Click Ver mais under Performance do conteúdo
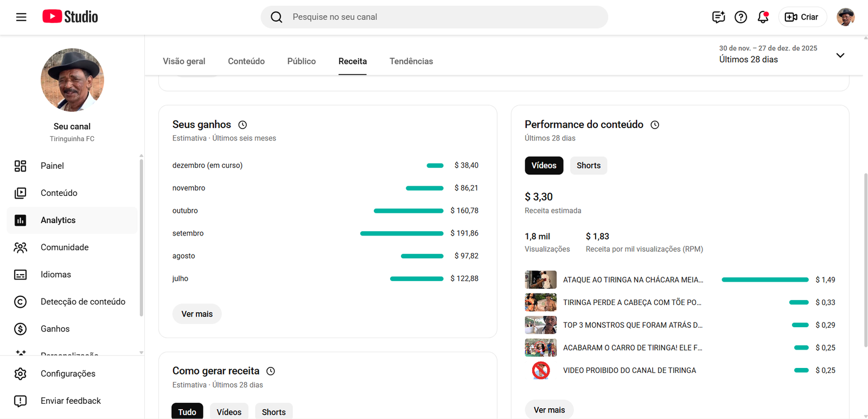The height and width of the screenshot is (419, 868). coord(550,410)
